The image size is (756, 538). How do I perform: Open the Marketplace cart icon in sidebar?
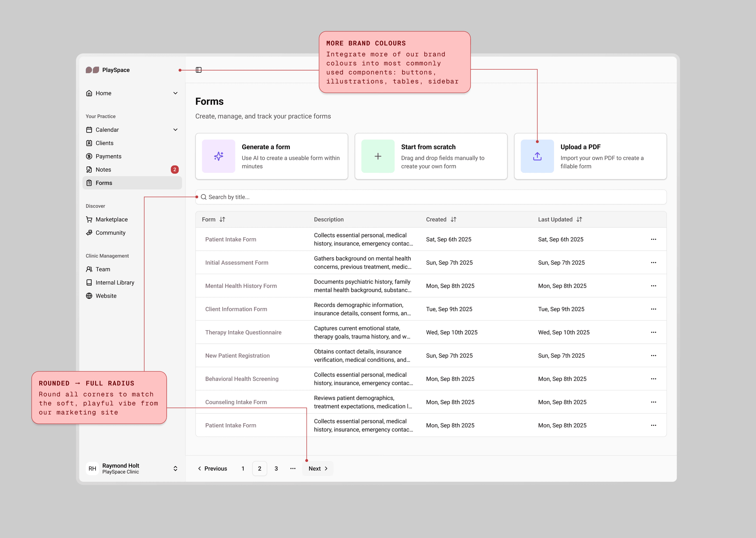pos(89,219)
